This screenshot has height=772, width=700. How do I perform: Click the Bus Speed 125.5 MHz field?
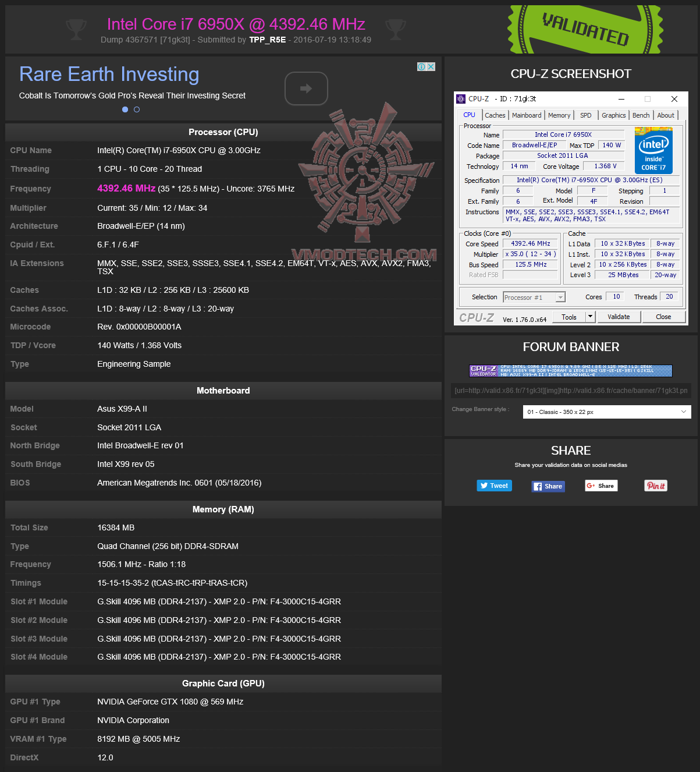click(x=530, y=265)
